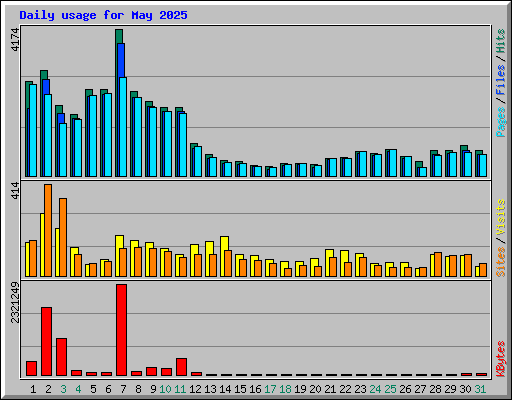This screenshot has width=512, height=400.
Task: Click day label 2 on x-axis
Action: 48,389
